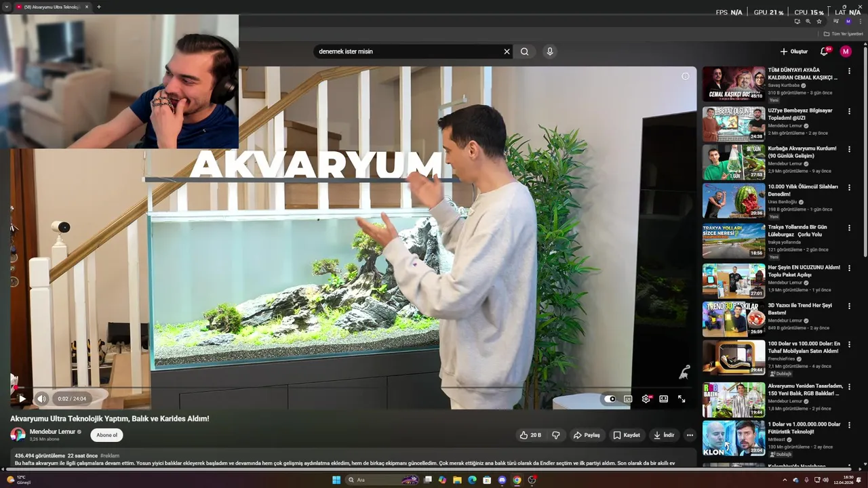Open Discord from the taskbar
The width and height of the screenshot is (868, 488).
(502, 480)
